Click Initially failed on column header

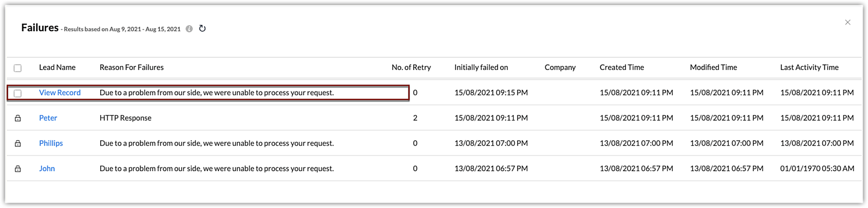click(481, 67)
